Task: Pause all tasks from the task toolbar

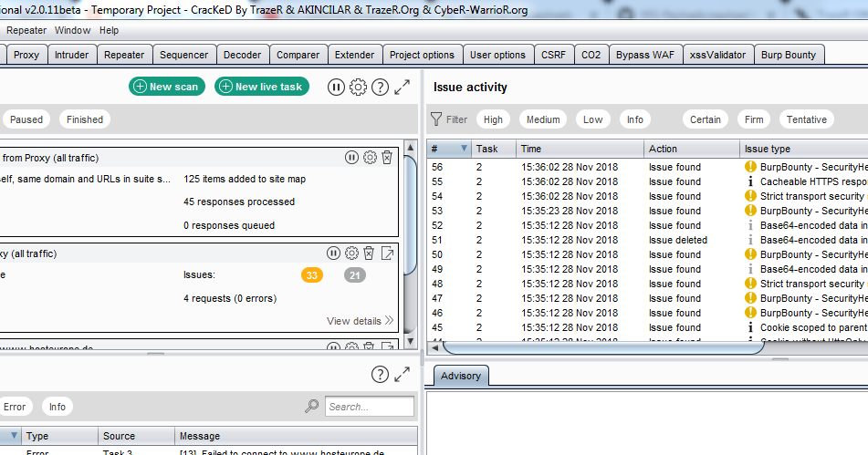Action: pos(336,87)
